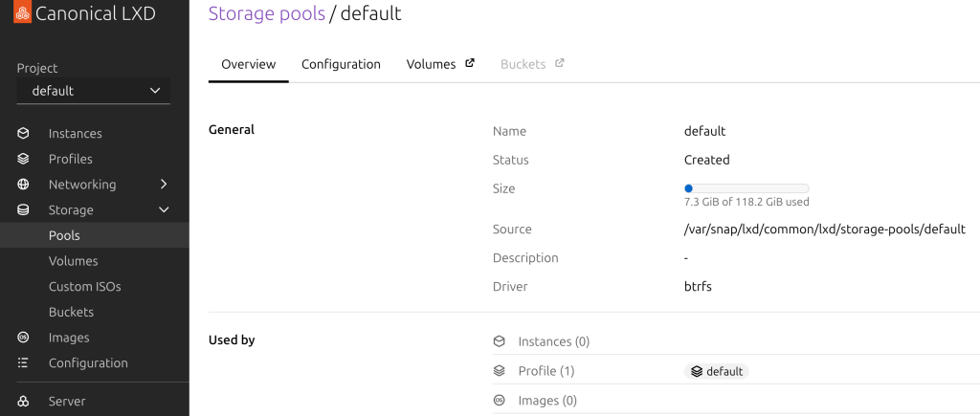Click the Configuration list icon in sidebar
Screen dimensions: 980x416
(x=23, y=363)
